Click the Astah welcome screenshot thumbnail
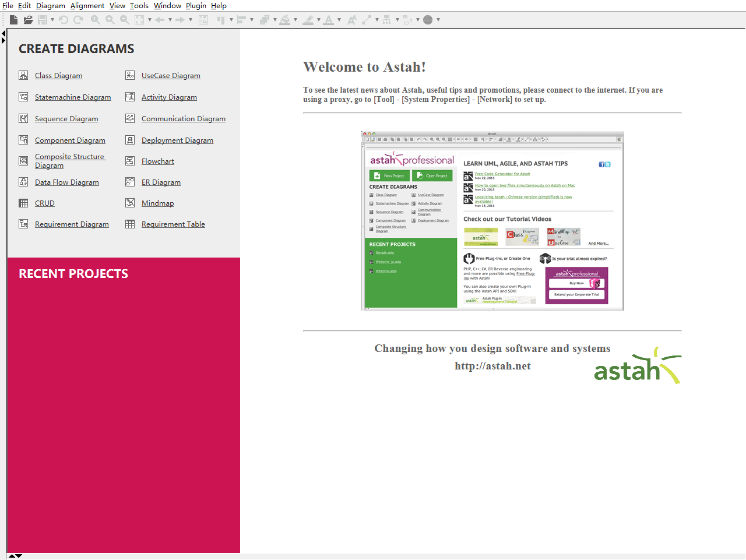This screenshot has height=560, width=746. point(492,221)
